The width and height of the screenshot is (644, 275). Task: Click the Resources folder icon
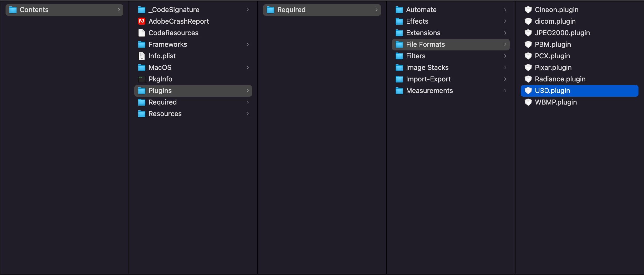coord(142,114)
